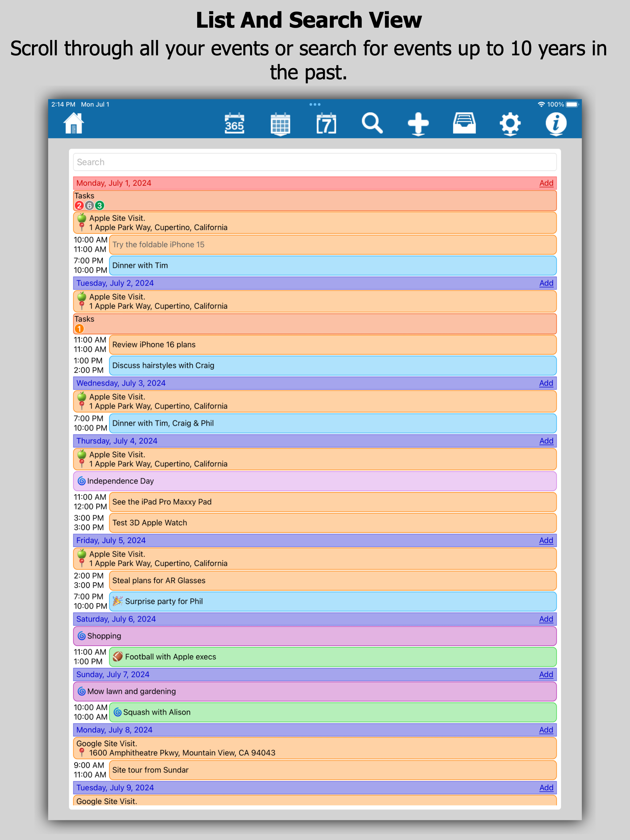The height and width of the screenshot is (840, 630).
Task: Tap the Home icon in toolbar
Action: coord(74,123)
